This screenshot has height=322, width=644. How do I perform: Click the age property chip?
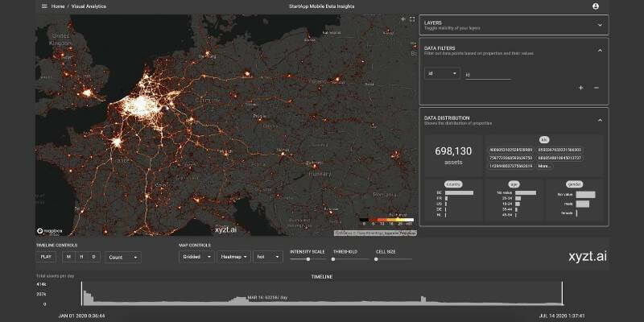514,184
